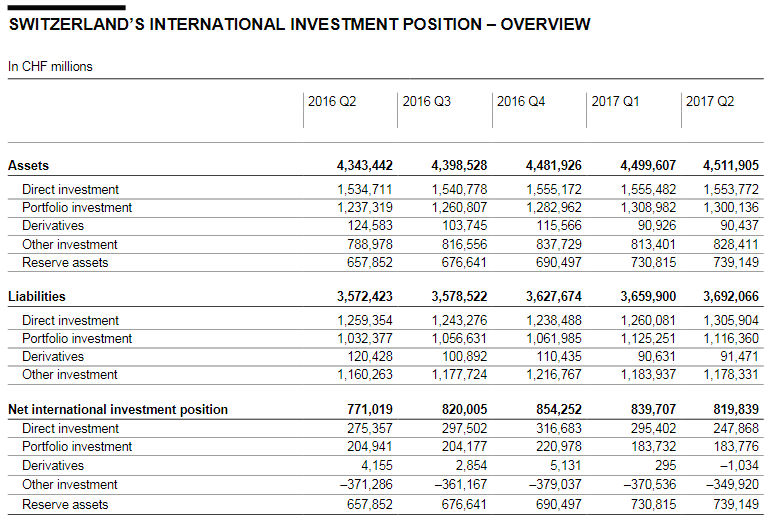Click Portfolio investment under the Liabilities section
This screenshot has height=519, width=768.
pos(77,339)
